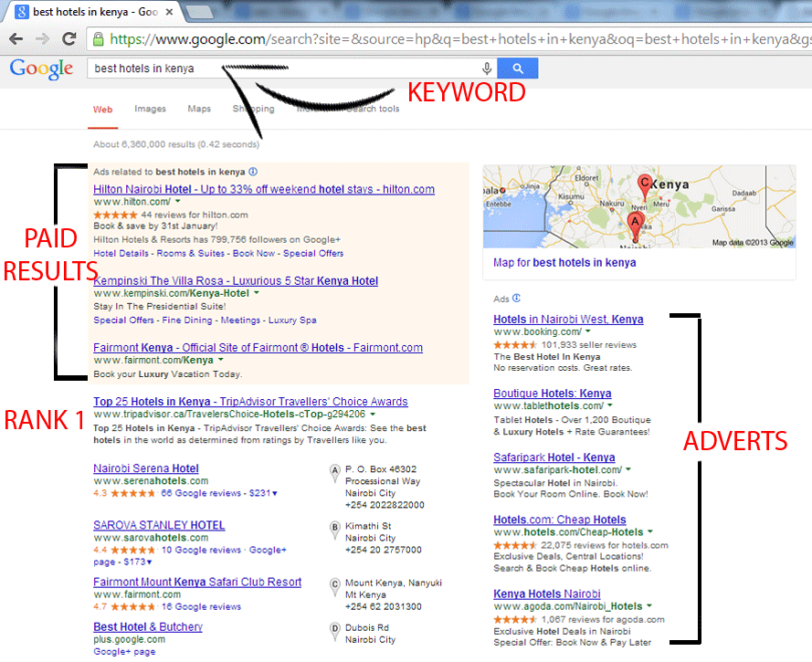Click the A pin beside Nairobi Serena address
Screen dimensions: 812x662
click(335, 473)
